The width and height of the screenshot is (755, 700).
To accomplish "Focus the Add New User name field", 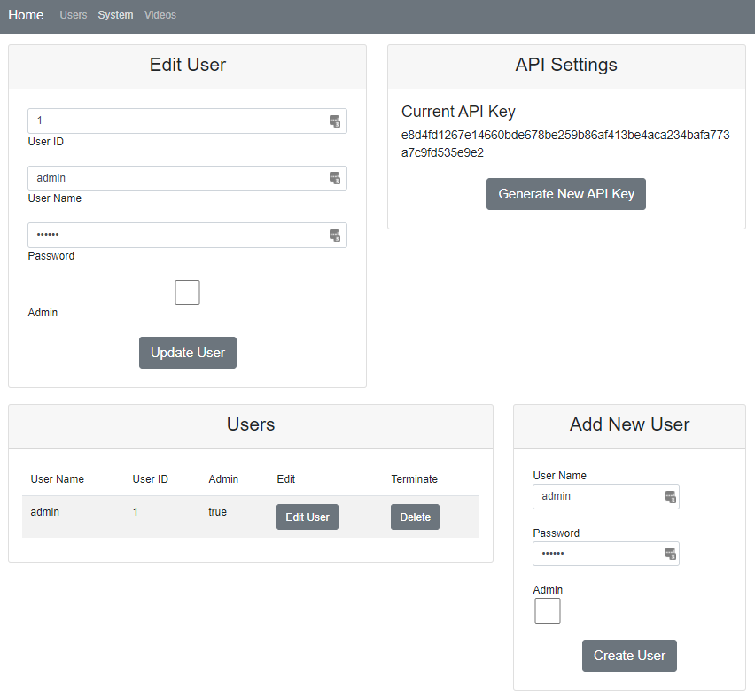I will (598, 496).
